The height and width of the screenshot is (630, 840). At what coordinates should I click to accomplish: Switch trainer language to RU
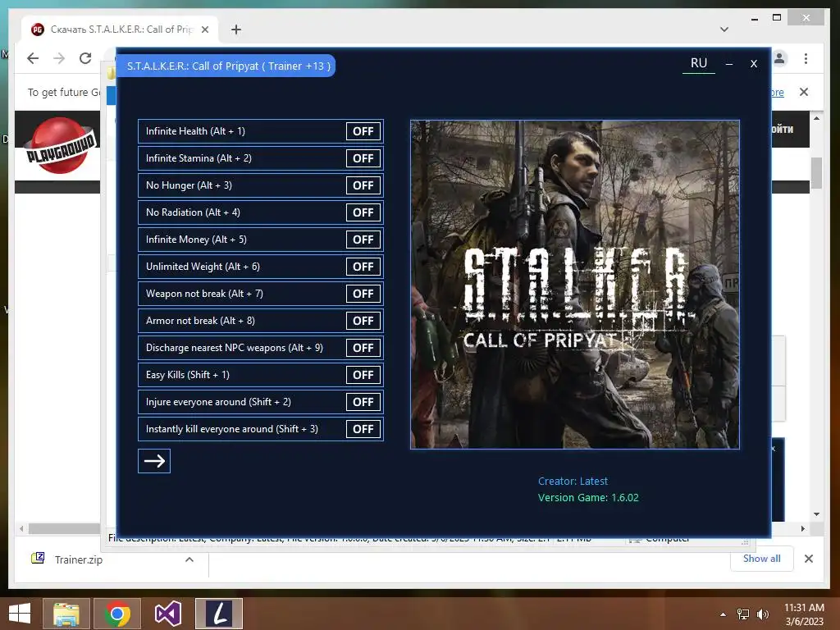point(699,63)
